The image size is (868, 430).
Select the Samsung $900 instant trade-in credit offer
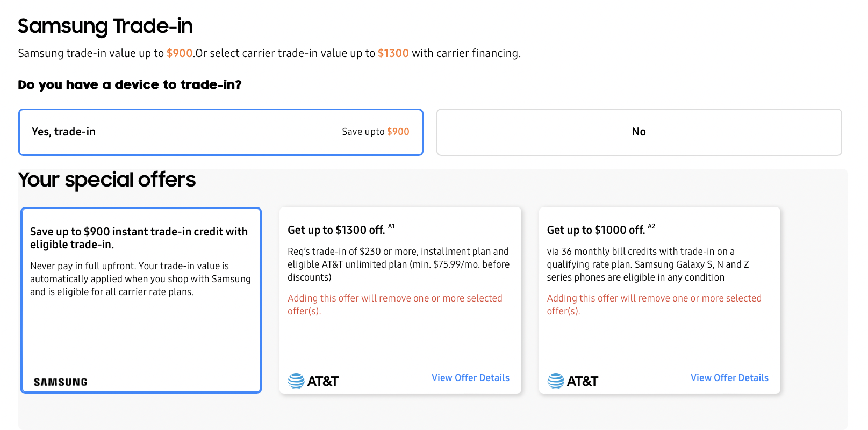[x=141, y=300]
